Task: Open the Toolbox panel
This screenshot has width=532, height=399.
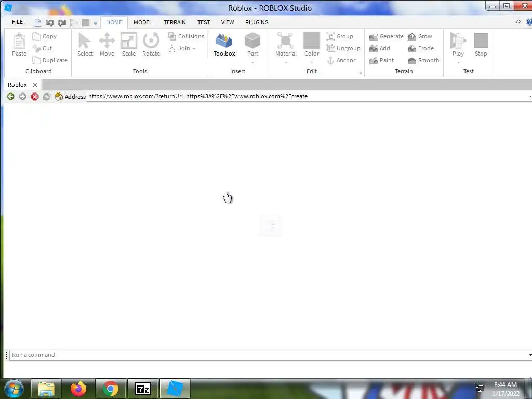Action: click(x=224, y=45)
